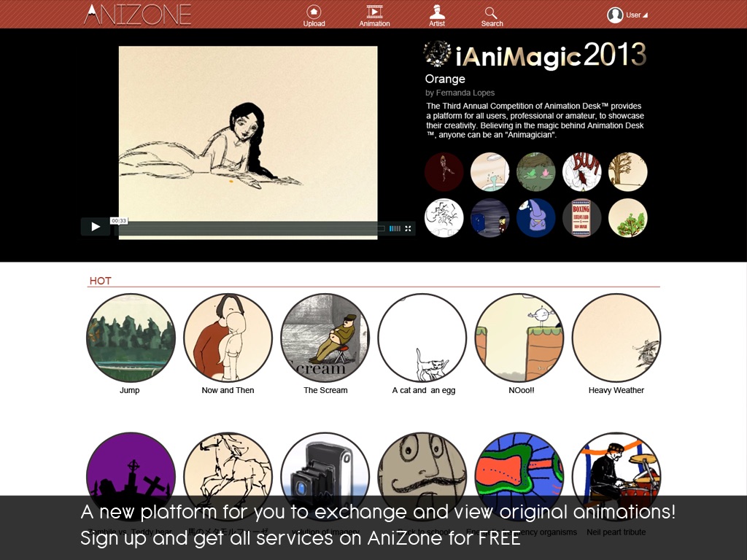Open the green leafy tree thumbnail
Screen dimensions: 747x560
click(x=628, y=217)
